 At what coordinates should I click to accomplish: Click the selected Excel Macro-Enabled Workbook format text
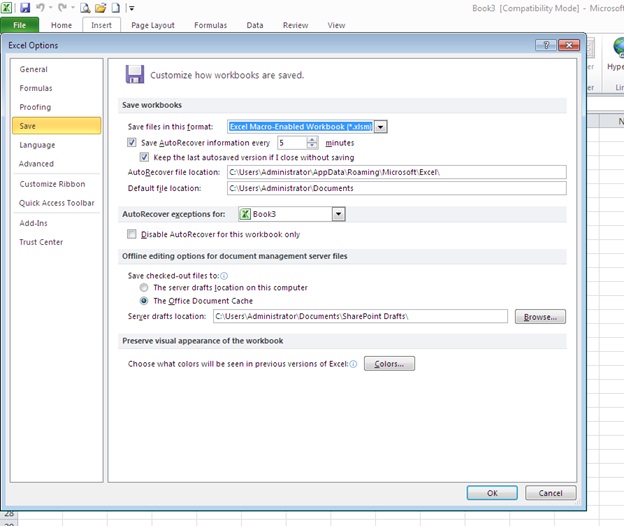(301, 127)
